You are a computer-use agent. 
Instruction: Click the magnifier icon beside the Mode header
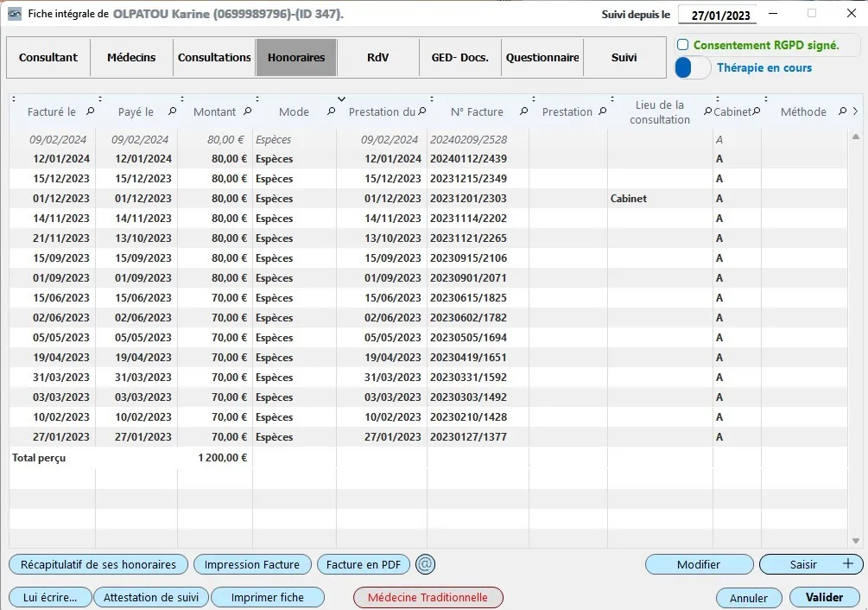tap(331, 111)
